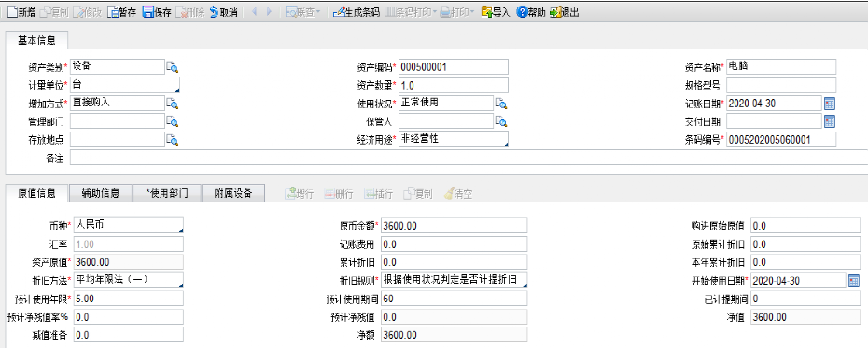868x348 pixels.
Task: Click the 管理部门 input field
Action: (x=118, y=121)
